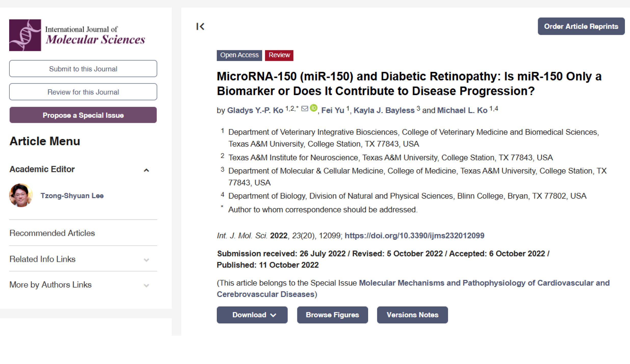Click the collapse sidebar arrow icon
This screenshot has height=364, width=630.
200,26
